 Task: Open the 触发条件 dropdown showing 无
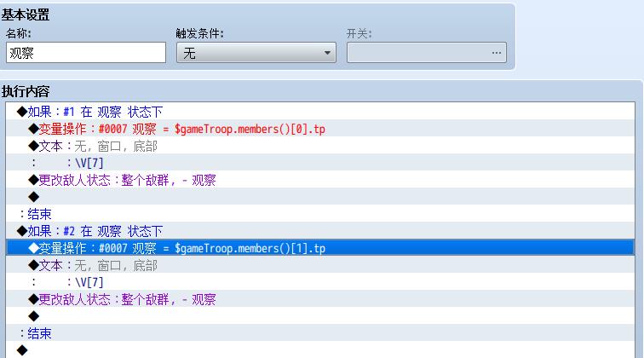pyautogui.click(x=256, y=53)
